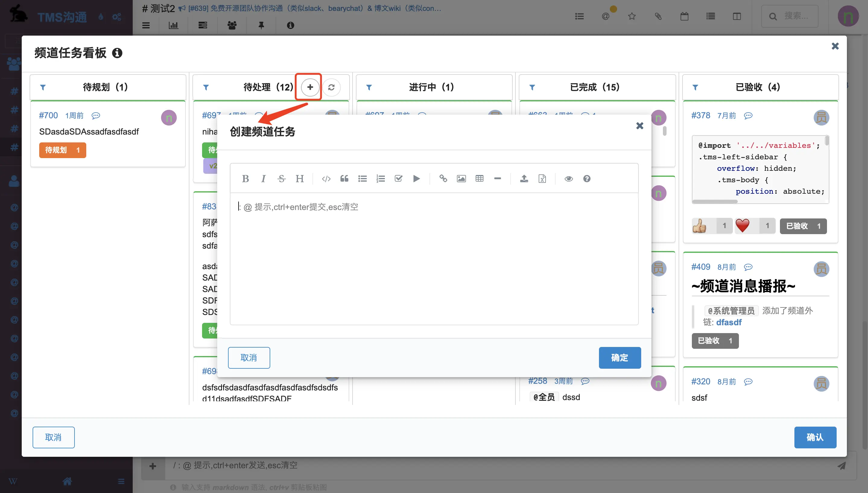Click the @系统管理员 mention
The height and width of the screenshot is (493, 868).
731,310
